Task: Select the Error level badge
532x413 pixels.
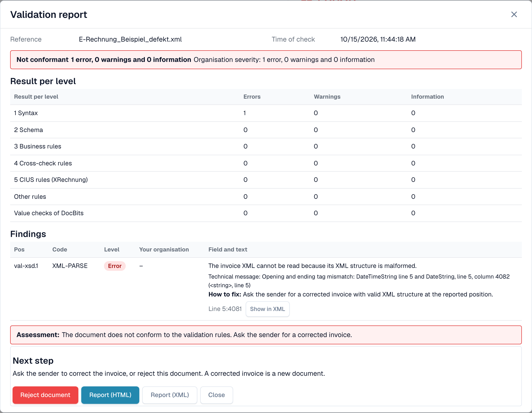Action: tap(115, 266)
